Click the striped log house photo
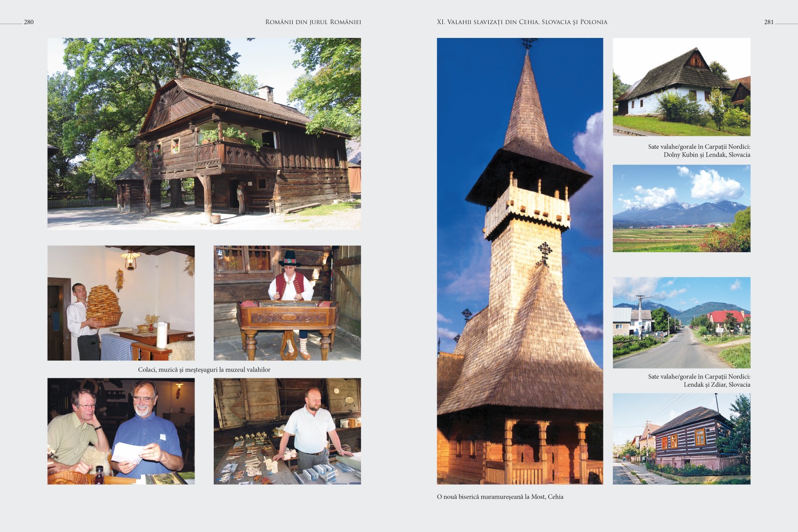 tap(681, 438)
